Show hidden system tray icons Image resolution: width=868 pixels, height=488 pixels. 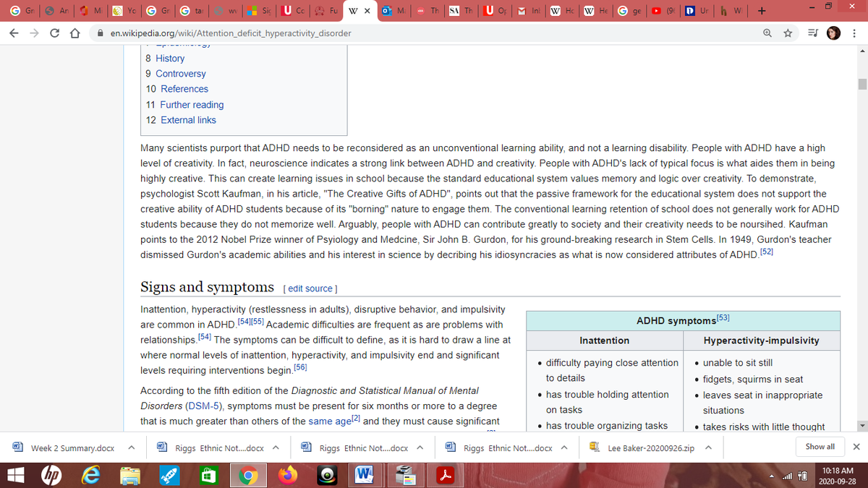772,476
